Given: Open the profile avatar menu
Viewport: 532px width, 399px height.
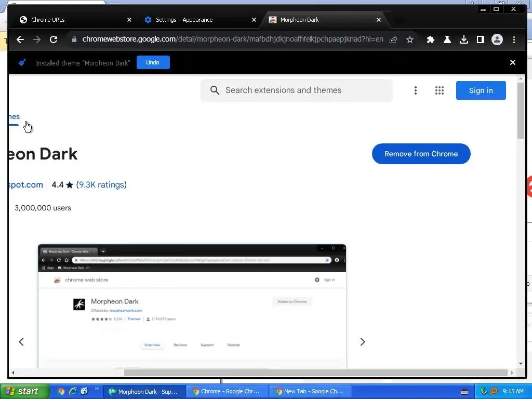Looking at the screenshot, I should pyautogui.click(x=497, y=39).
